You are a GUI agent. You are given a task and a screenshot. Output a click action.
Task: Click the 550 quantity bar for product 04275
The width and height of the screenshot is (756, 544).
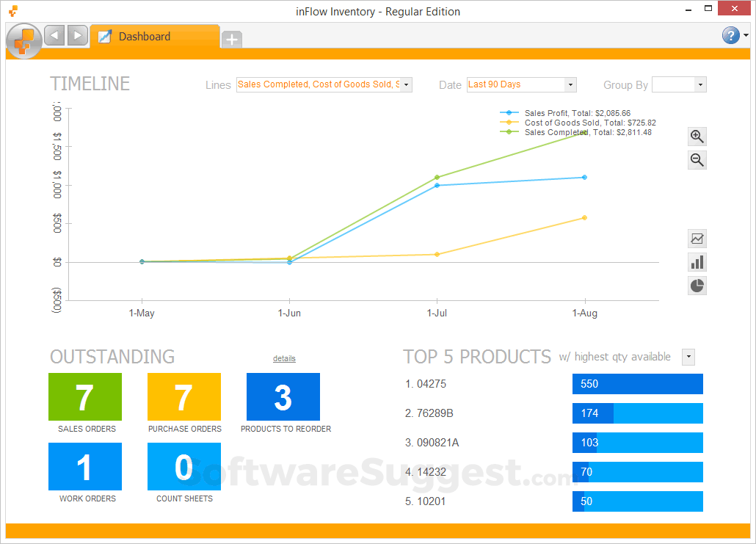click(x=637, y=384)
